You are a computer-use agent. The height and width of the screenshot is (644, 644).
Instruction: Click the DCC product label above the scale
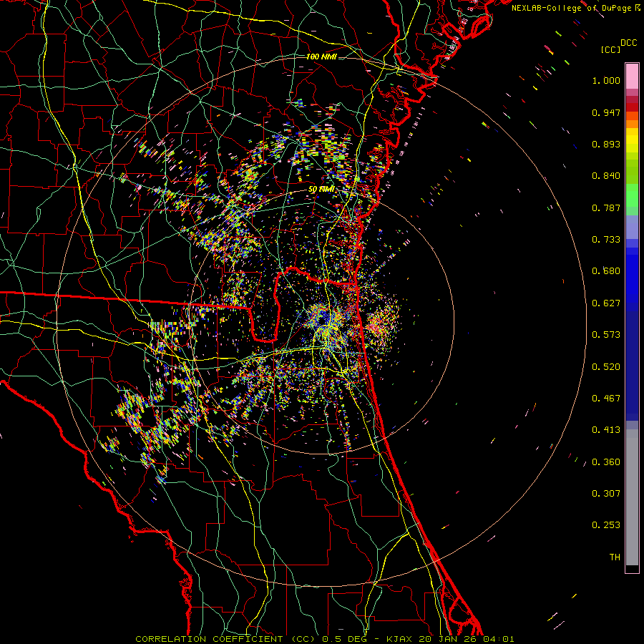pyautogui.click(x=629, y=43)
